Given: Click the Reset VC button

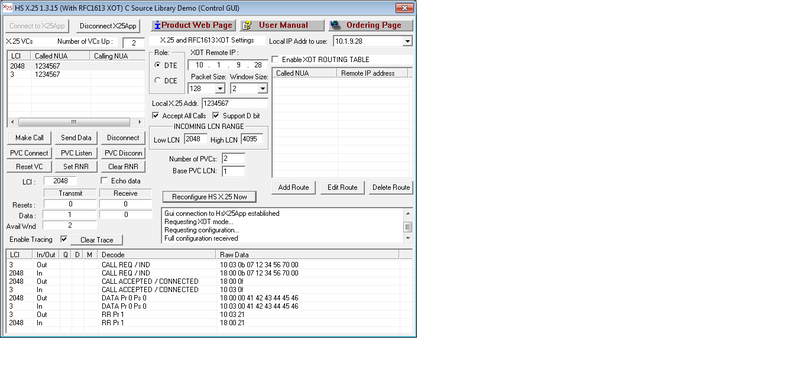Looking at the screenshot, I should pyautogui.click(x=29, y=167).
